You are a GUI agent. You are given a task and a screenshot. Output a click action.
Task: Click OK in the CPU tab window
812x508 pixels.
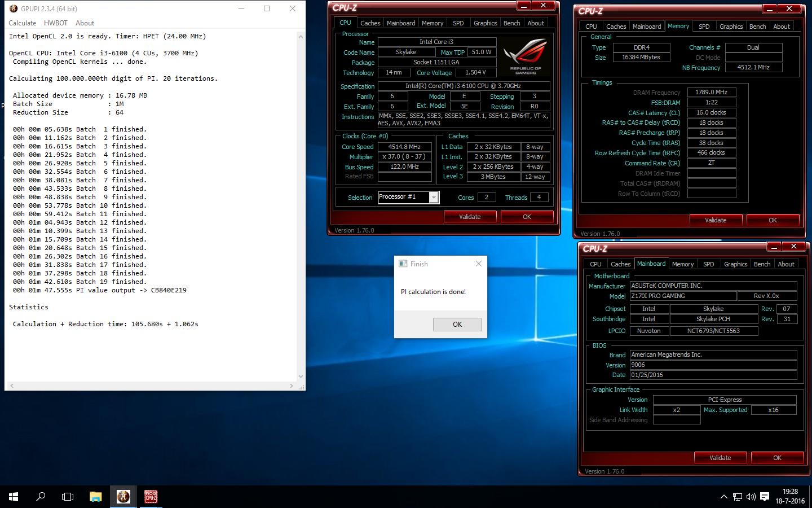click(x=527, y=217)
